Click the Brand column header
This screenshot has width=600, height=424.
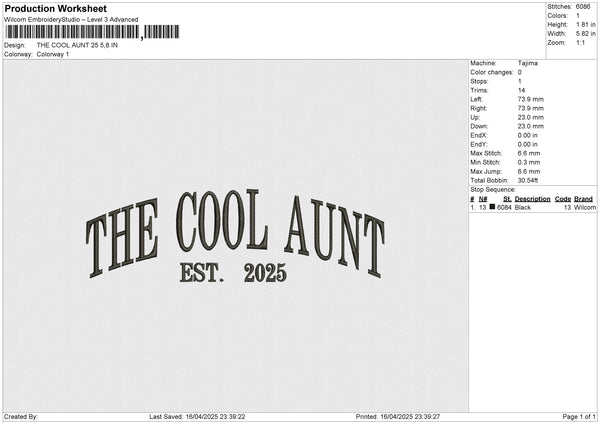pos(583,199)
